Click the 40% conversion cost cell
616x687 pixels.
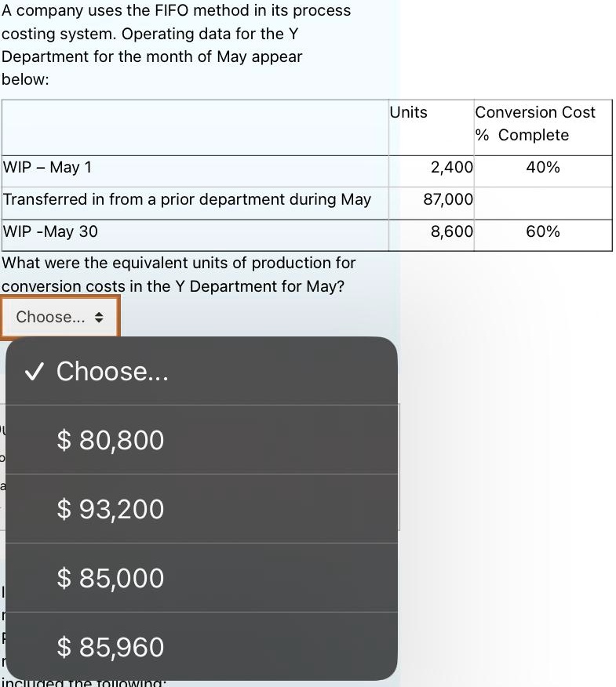click(x=543, y=167)
